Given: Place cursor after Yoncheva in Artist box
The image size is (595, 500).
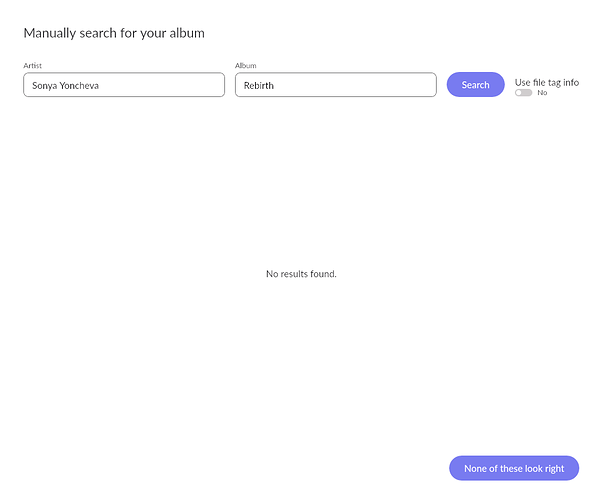Looking at the screenshot, I should pos(99,86).
